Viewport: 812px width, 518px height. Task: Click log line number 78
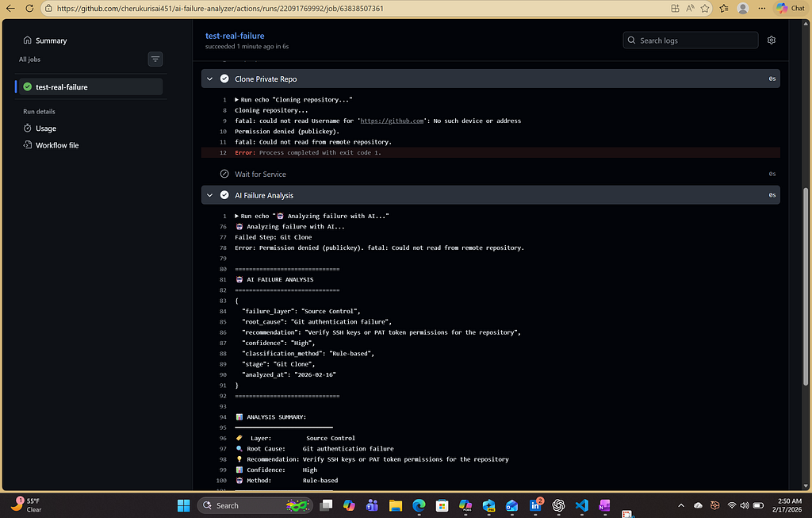pos(223,248)
